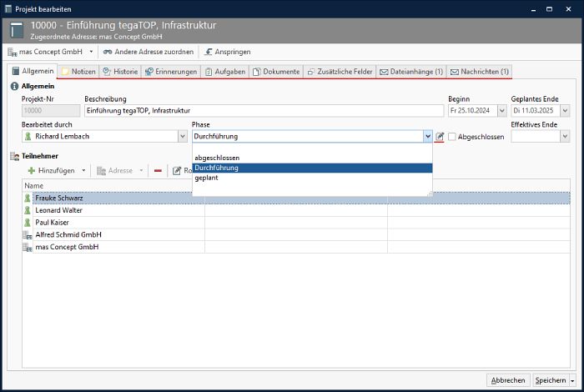Click the project icon in the header
Screen dimensions: 584x392
17,30
